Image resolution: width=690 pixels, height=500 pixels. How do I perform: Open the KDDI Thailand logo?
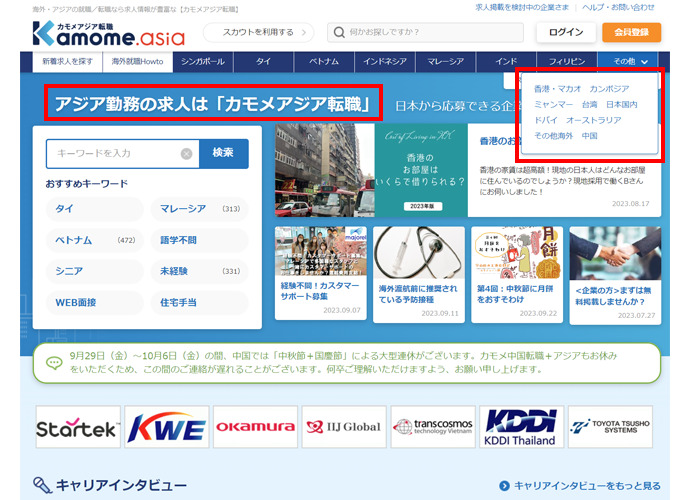[521, 427]
